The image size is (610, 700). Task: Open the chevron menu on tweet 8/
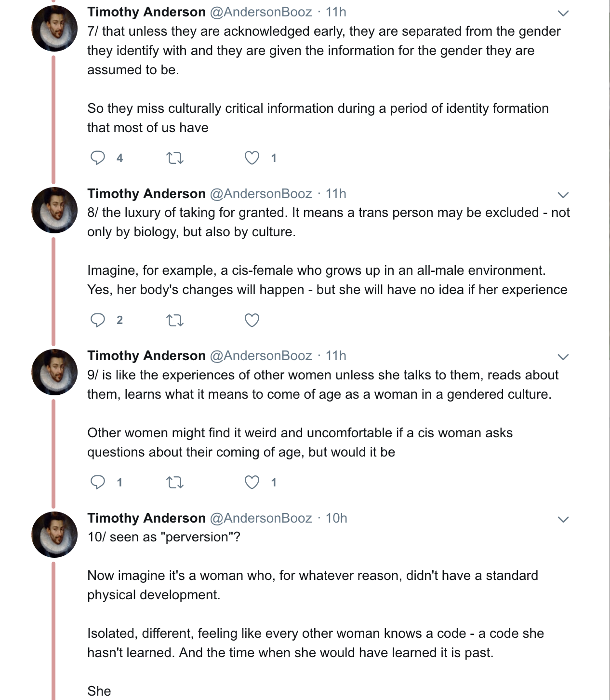pyautogui.click(x=563, y=195)
